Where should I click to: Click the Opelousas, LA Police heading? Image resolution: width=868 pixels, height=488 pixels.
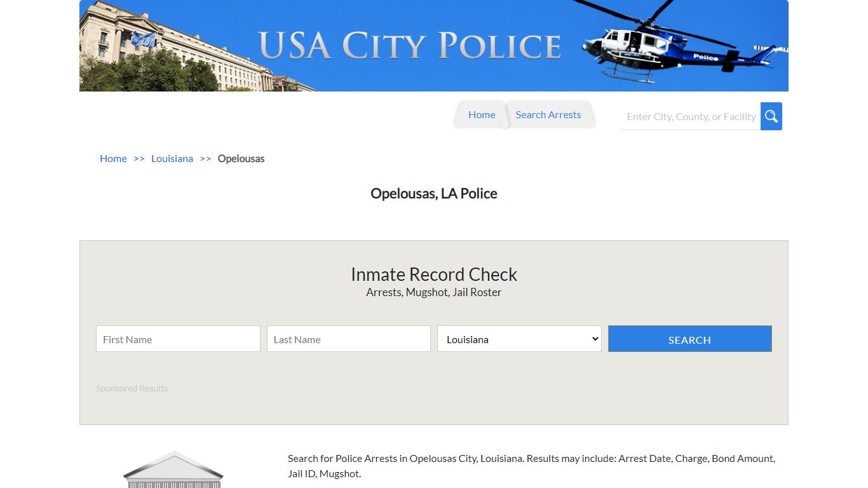(x=434, y=194)
